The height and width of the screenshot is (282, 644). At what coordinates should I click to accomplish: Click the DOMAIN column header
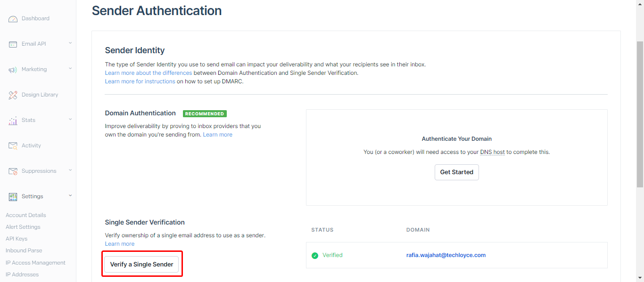click(418, 230)
